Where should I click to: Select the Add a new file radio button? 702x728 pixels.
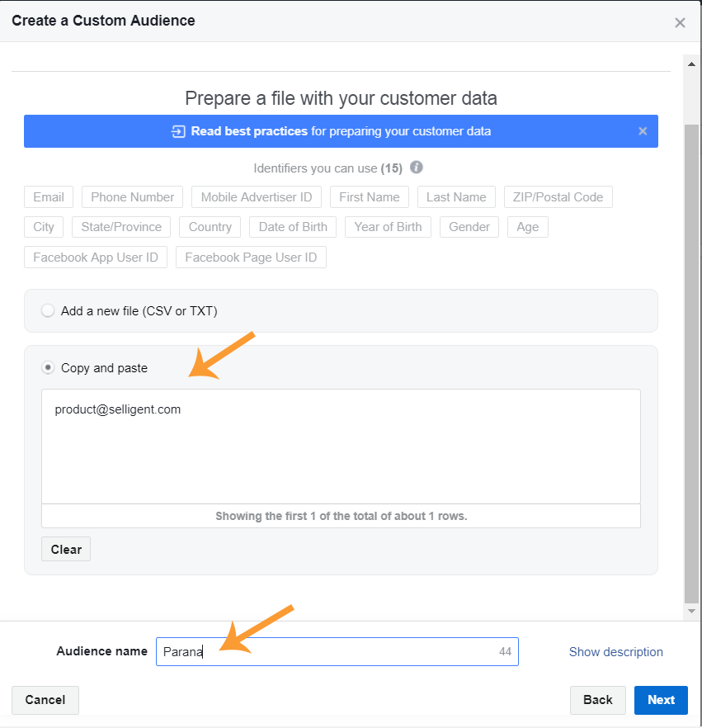[48, 311]
